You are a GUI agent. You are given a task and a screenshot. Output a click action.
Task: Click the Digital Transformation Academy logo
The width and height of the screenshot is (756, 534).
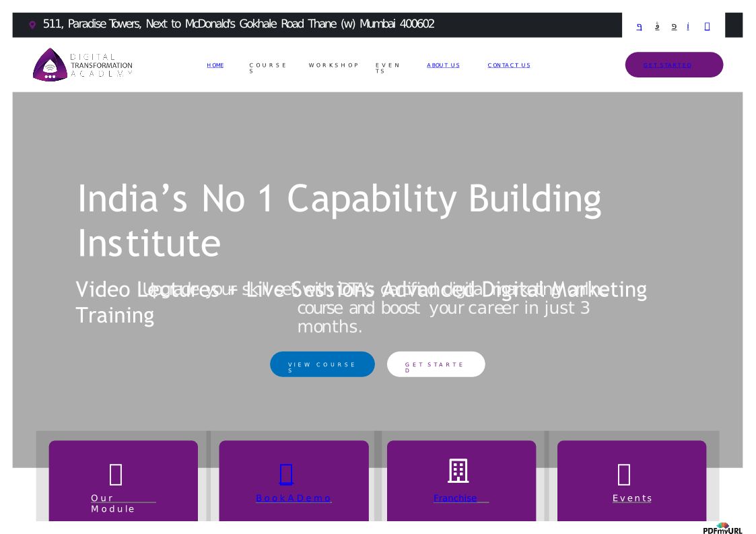pyautogui.click(x=82, y=65)
